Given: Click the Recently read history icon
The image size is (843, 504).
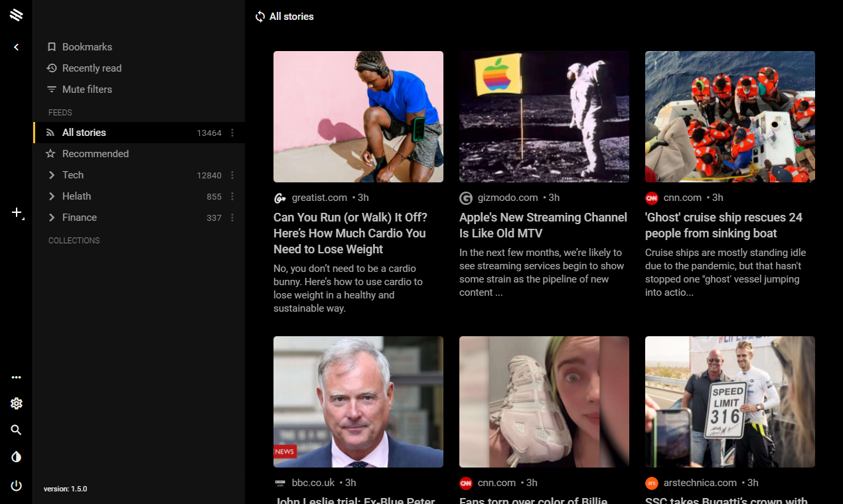Looking at the screenshot, I should [52, 68].
